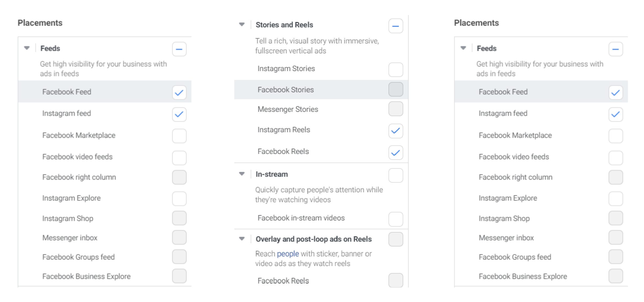Tick the Facebook Stories checkbox
The height and width of the screenshot is (302, 644).
[x=395, y=89]
